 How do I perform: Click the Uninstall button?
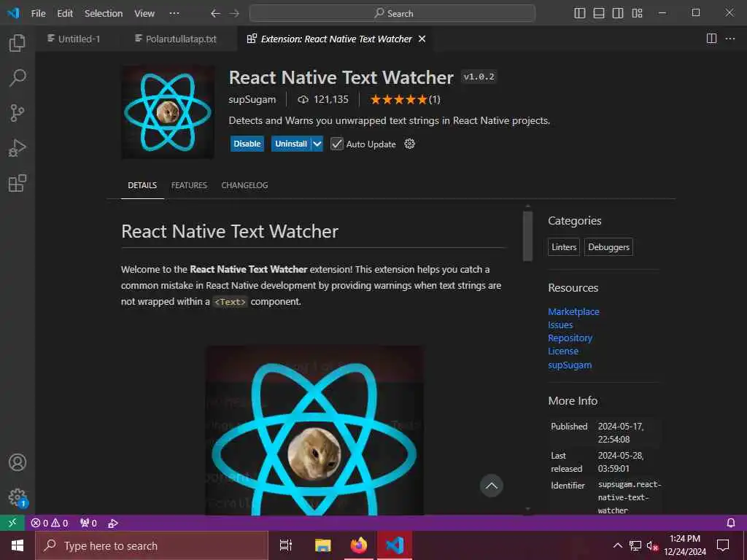(x=291, y=144)
